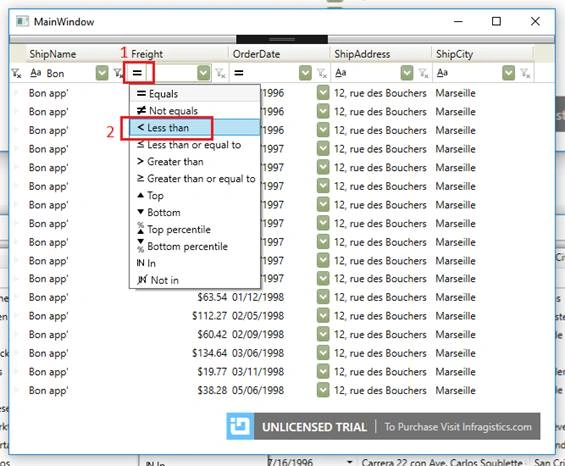Click the Freight filter value field
565x466 pixels.
[x=172, y=74]
